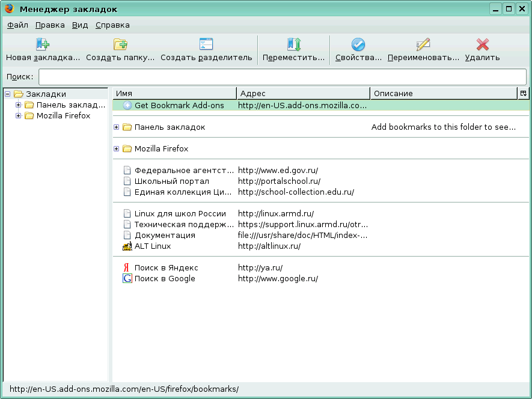532x399 pixels.
Task: Click the Переименовать rename icon
Action: point(422,43)
